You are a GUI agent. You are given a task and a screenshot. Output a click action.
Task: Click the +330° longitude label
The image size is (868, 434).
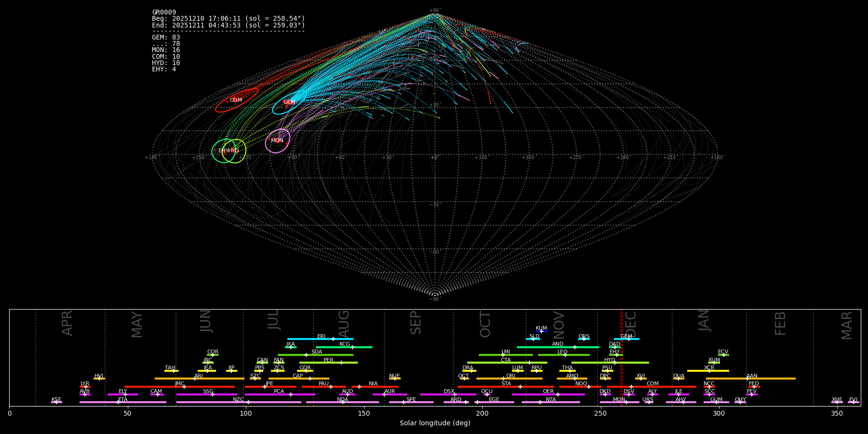[x=481, y=157]
